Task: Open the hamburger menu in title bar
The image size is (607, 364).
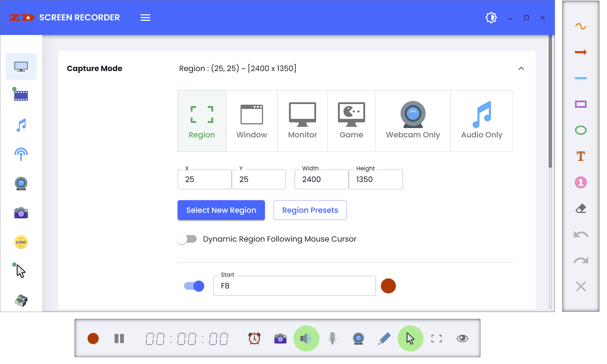Action: (145, 18)
